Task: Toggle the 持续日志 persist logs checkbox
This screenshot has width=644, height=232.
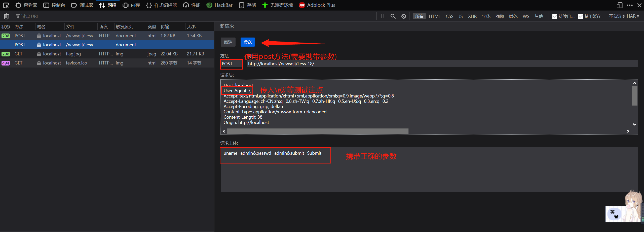Action: tap(555, 16)
